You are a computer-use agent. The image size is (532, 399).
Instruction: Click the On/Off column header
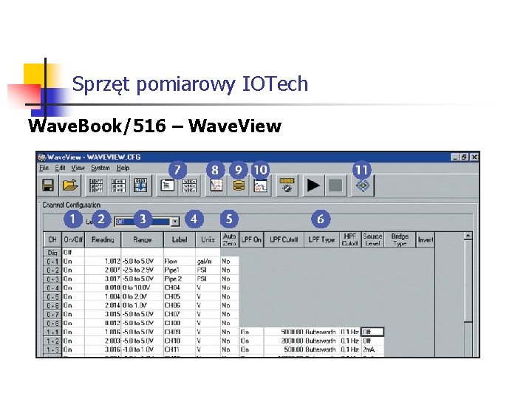[73, 240]
